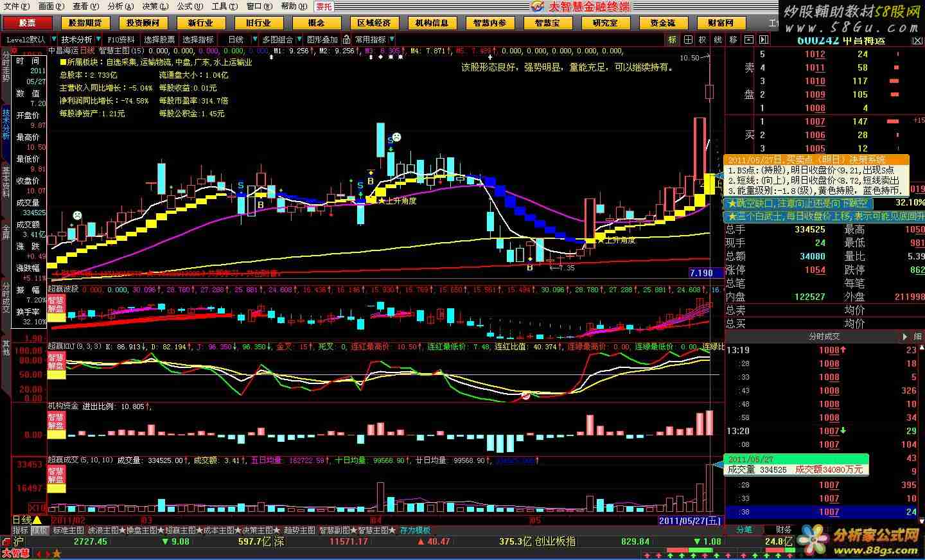
Task: Click the 旧行业 button
Action: coord(258,22)
